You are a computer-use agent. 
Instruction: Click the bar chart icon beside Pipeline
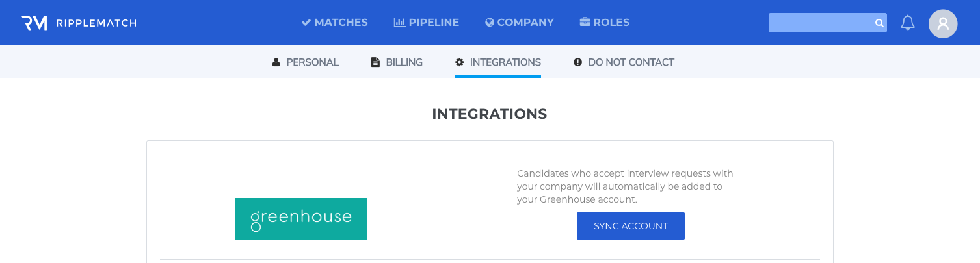(399, 23)
